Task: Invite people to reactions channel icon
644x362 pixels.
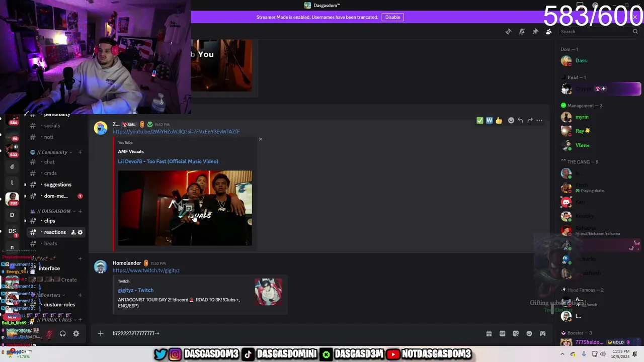Action: [73, 232]
